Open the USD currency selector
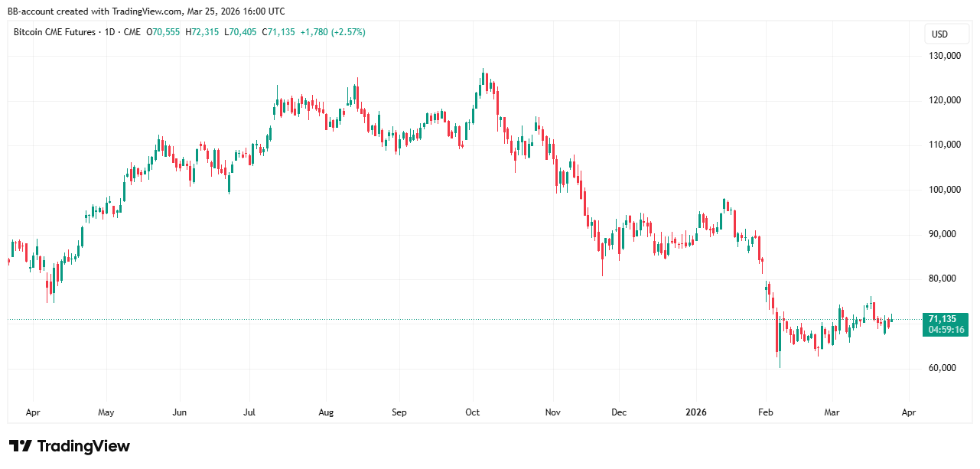980x469 pixels. tap(939, 34)
